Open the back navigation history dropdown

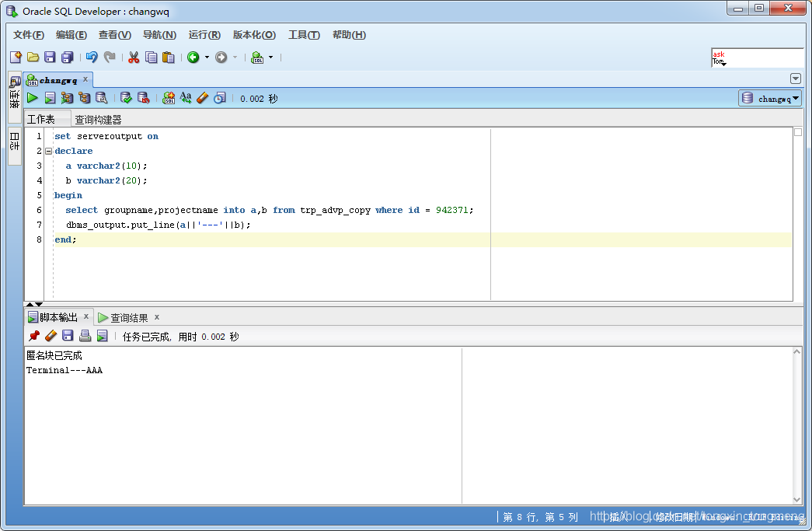click(207, 57)
